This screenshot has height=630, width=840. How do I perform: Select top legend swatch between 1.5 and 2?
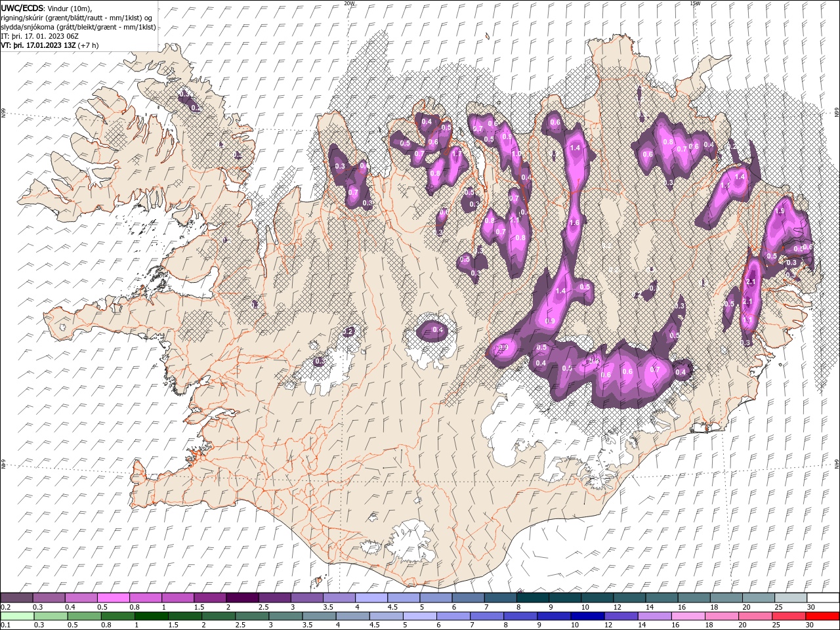(209, 598)
